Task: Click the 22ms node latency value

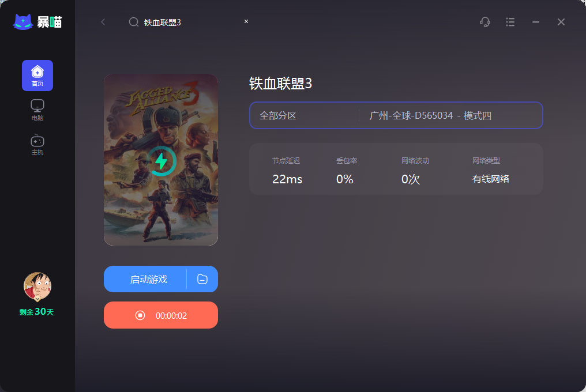Action: [x=287, y=179]
